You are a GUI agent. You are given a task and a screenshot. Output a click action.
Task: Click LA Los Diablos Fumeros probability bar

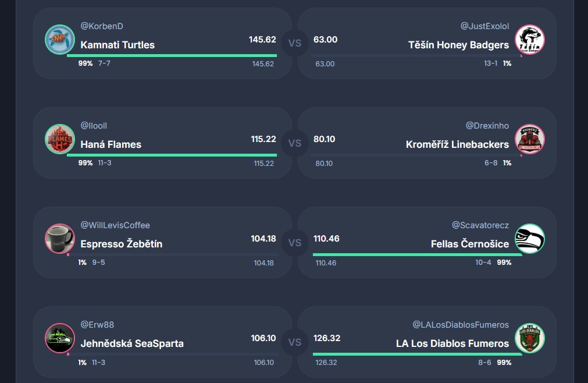(417, 354)
